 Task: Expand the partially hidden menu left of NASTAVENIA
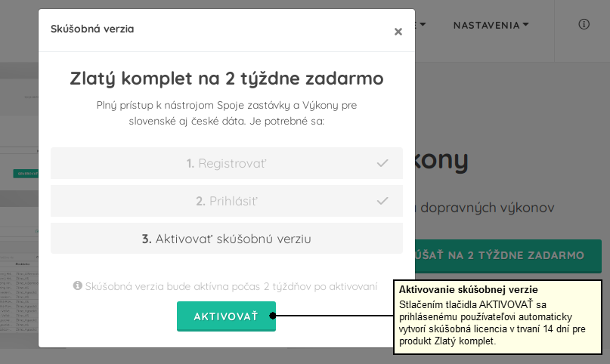coord(420,24)
